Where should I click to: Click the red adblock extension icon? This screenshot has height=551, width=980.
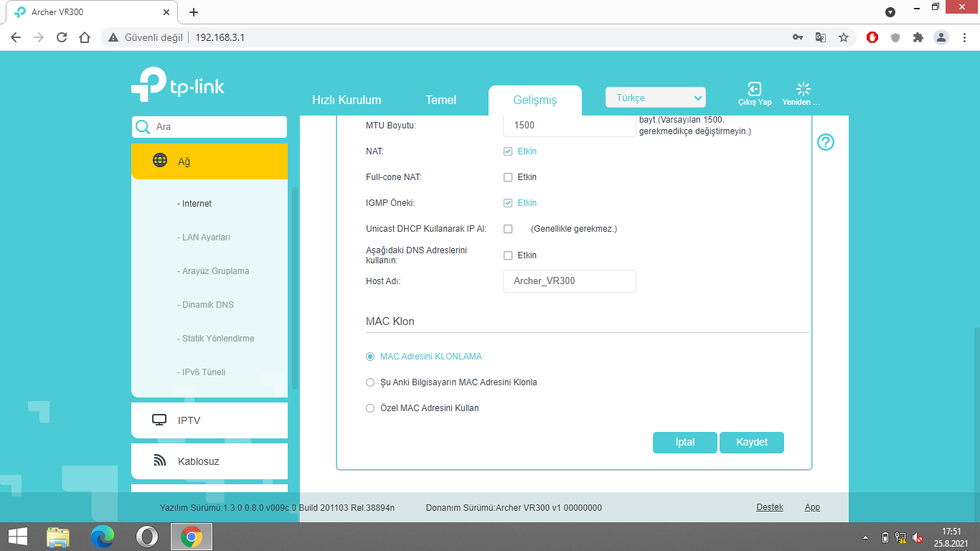click(x=872, y=37)
